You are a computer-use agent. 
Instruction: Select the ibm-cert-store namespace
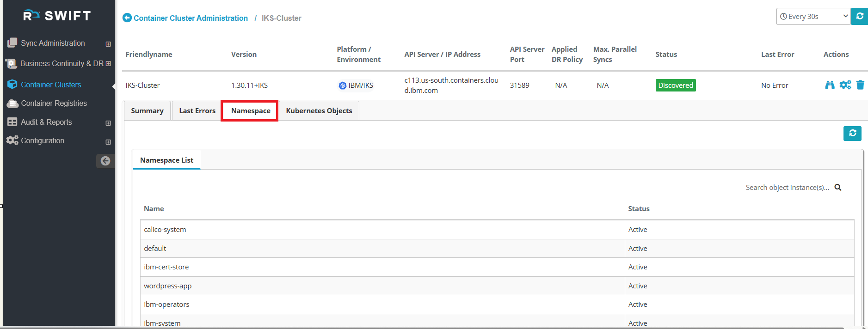pyautogui.click(x=497, y=267)
